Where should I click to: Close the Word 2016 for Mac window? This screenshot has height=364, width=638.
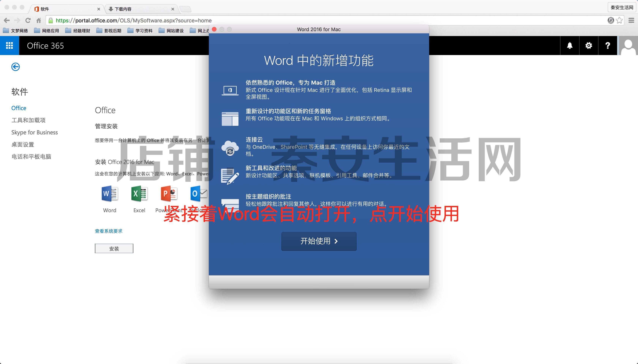click(214, 29)
